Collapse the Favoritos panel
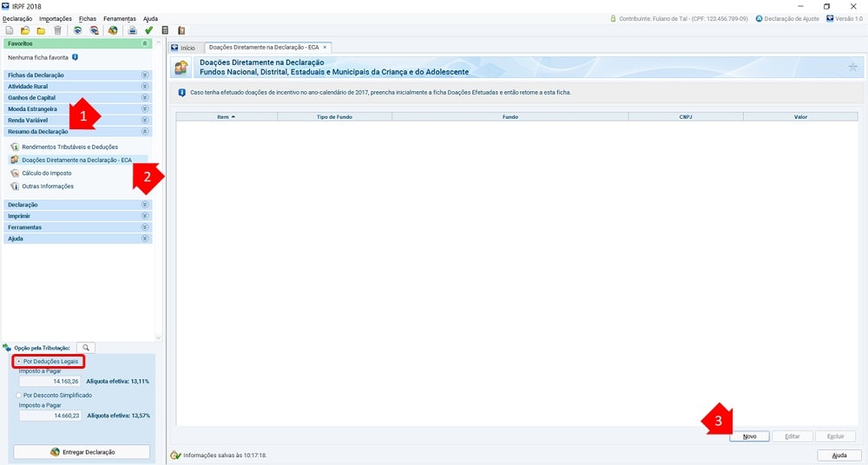This screenshot has width=868, height=465. click(x=145, y=43)
